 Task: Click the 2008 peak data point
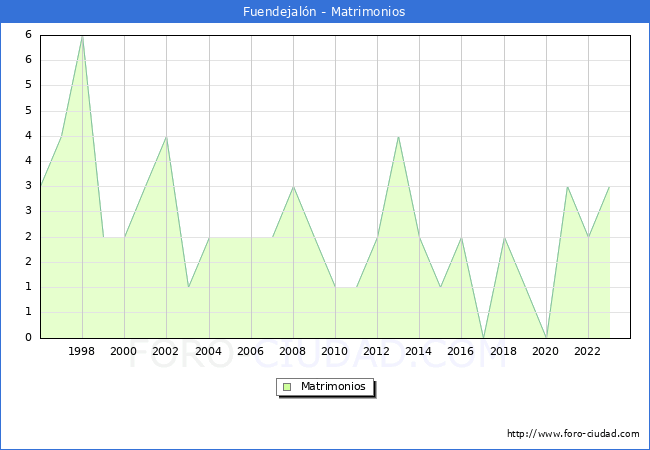click(x=293, y=187)
